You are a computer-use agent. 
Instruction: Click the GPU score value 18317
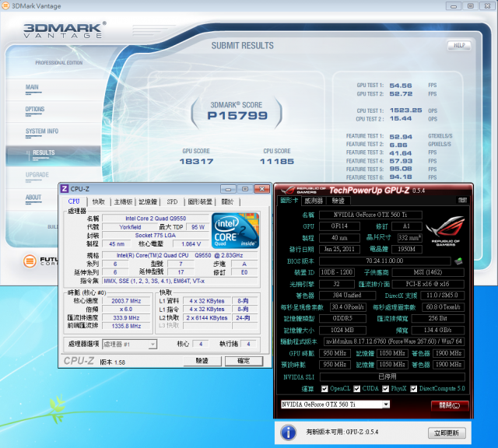coord(196,162)
